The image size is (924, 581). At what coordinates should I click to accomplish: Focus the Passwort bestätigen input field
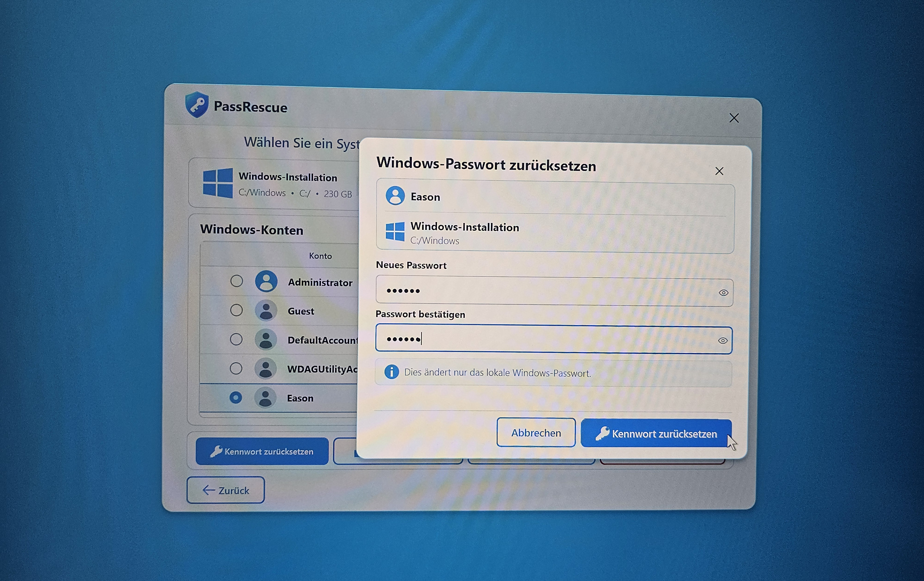553,339
